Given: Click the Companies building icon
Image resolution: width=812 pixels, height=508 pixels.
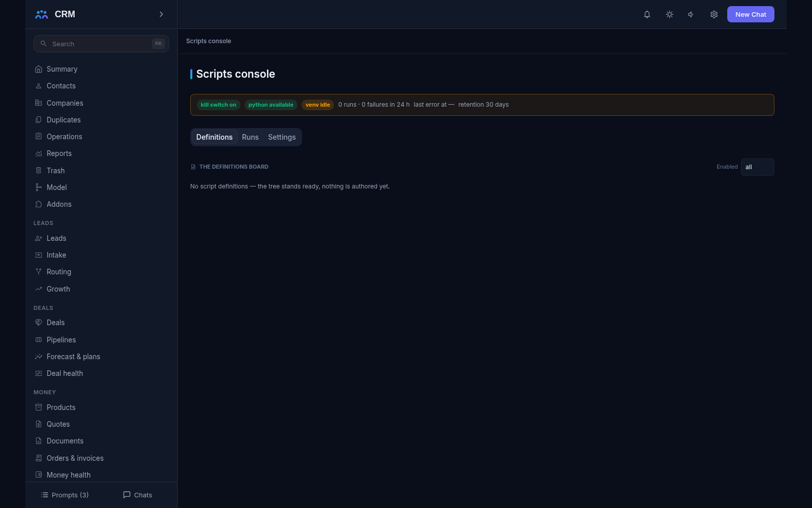Looking at the screenshot, I should (x=39, y=103).
